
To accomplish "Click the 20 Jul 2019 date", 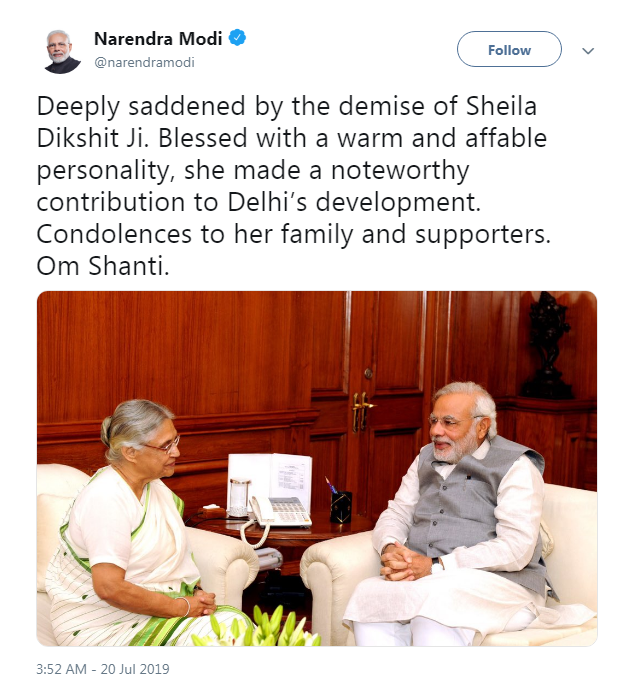I will click(135, 669).
